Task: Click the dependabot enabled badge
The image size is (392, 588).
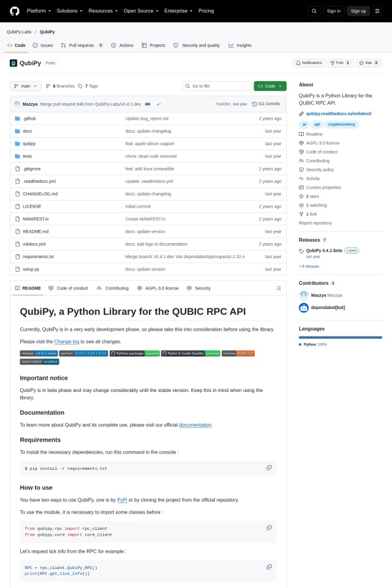Action: [x=39, y=361]
